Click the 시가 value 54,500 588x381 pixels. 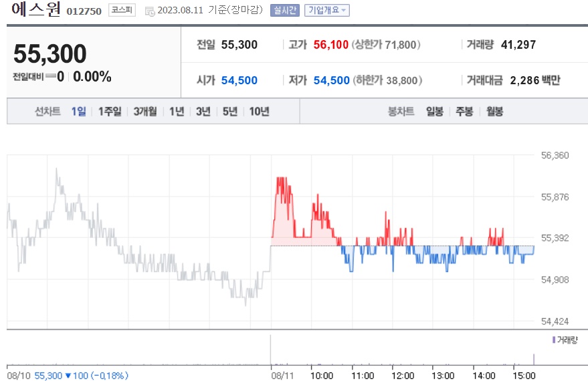(x=239, y=80)
